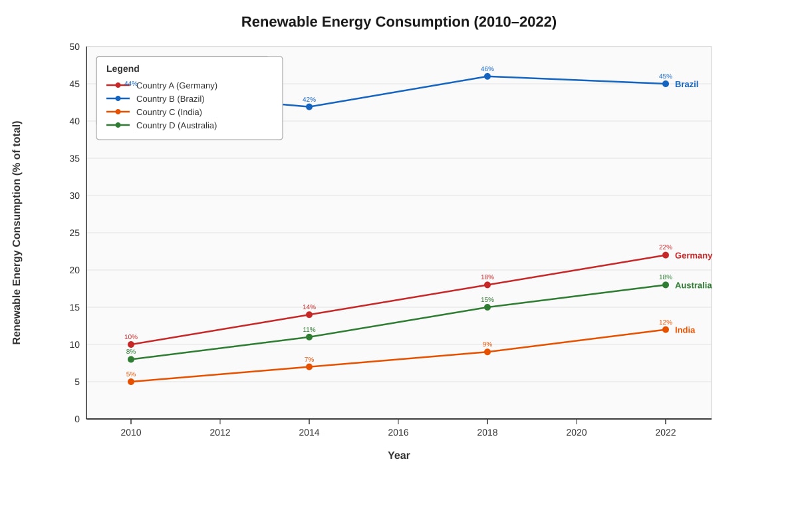Select Brazil's 2022 marker at 45%
The height and width of the screenshot is (532, 798).
coord(666,84)
